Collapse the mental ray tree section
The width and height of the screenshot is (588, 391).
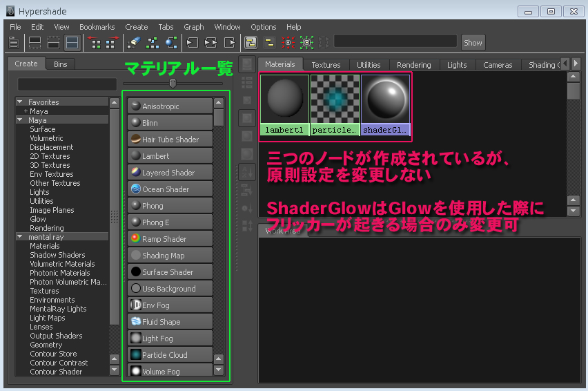[x=20, y=237]
